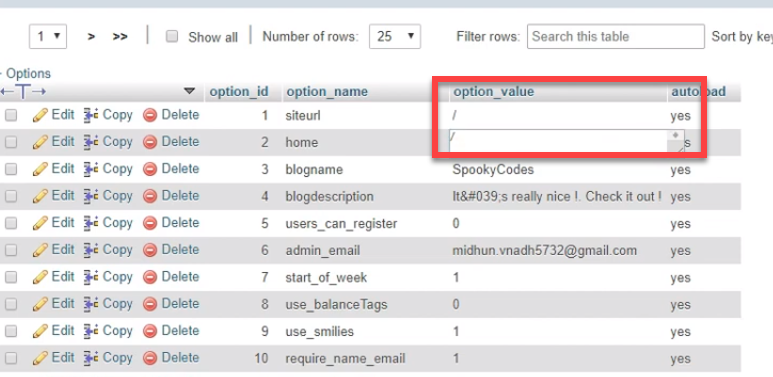Click Copy icon for use_smilies row

(x=90, y=331)
